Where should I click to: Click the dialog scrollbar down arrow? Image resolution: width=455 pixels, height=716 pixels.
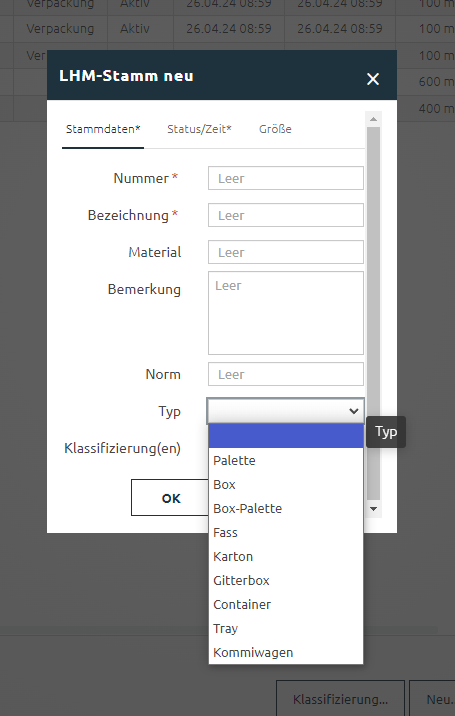pyautogui.click(x=373, y=509)
